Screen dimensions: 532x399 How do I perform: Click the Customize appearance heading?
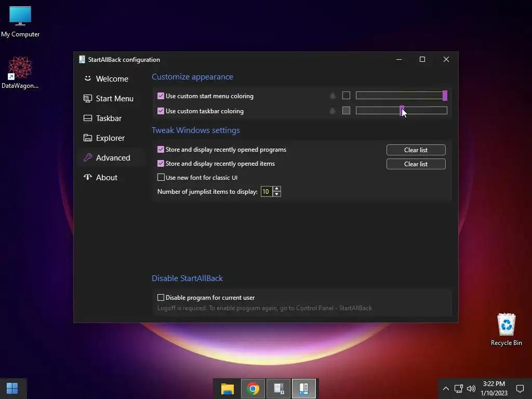pyautogui.click(x=192, y=77)
